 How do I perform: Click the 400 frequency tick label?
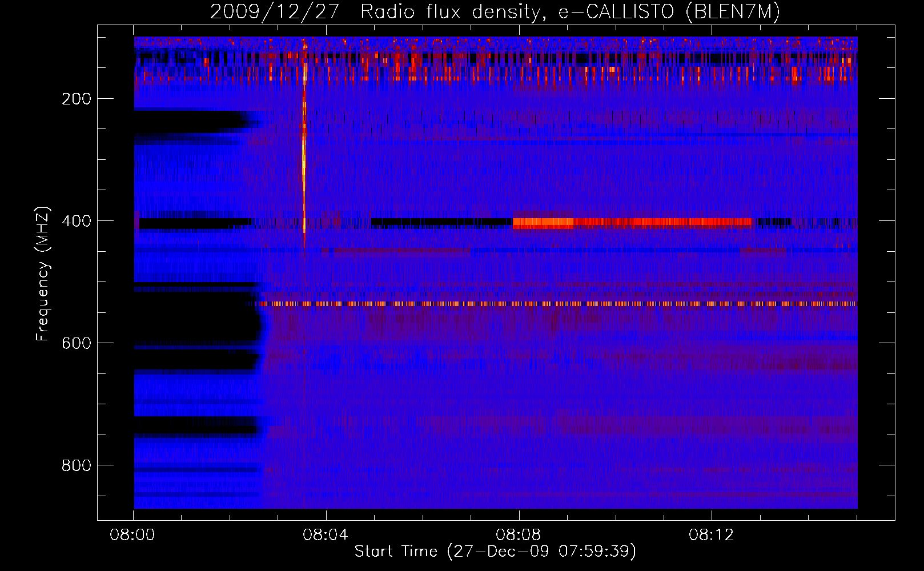click(x=77, y=221)
